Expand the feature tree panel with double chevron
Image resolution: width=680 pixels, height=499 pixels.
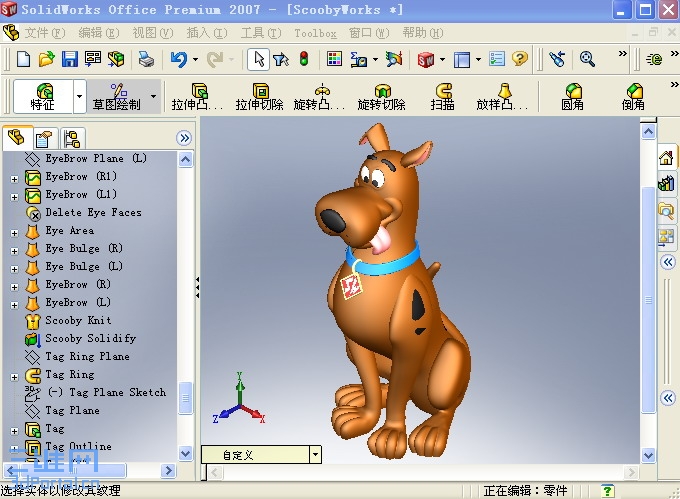pyautogui.click(x=184, y=138)
